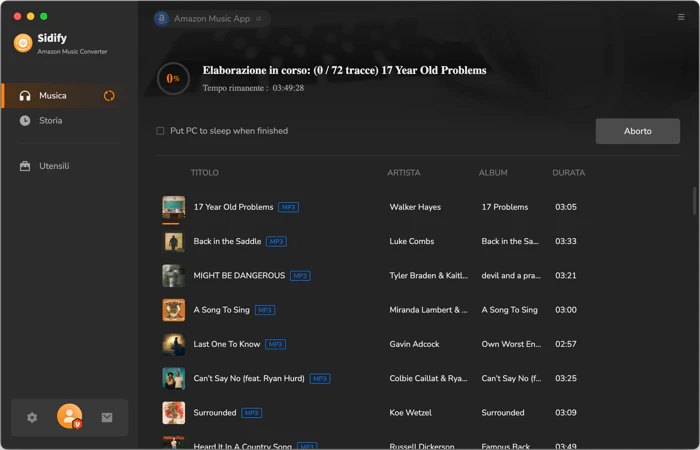Click the orange converting spinner icon

(109, 96)
